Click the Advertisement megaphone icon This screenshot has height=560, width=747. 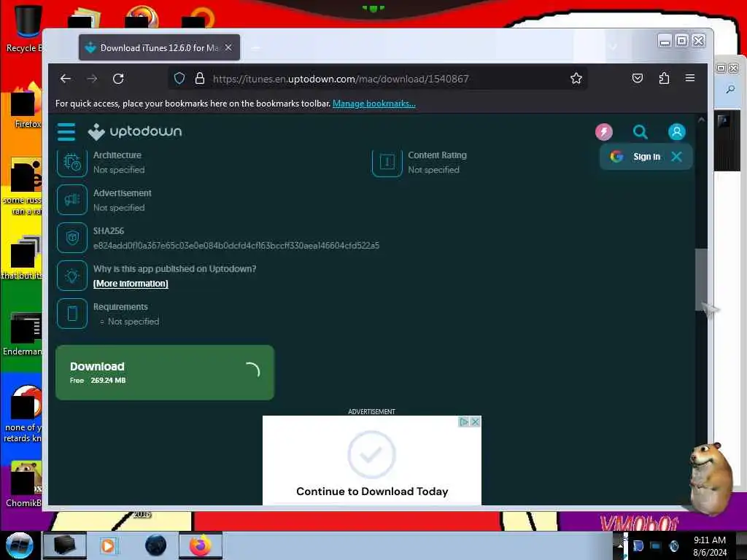pyautogui.click(x=72, y=200)
